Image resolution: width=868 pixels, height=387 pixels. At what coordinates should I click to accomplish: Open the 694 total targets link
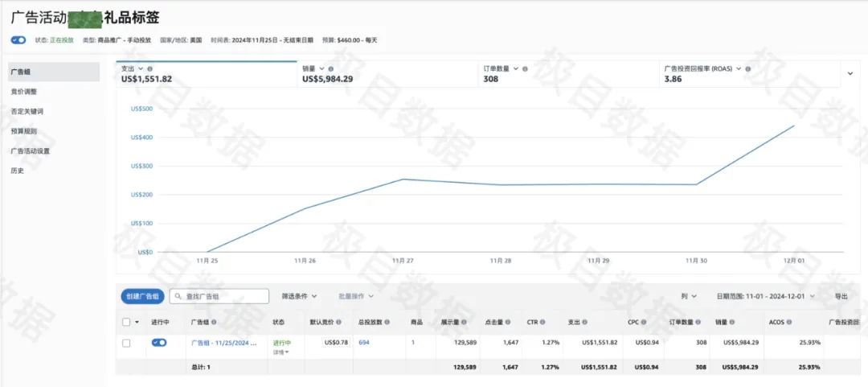[364, 343]
